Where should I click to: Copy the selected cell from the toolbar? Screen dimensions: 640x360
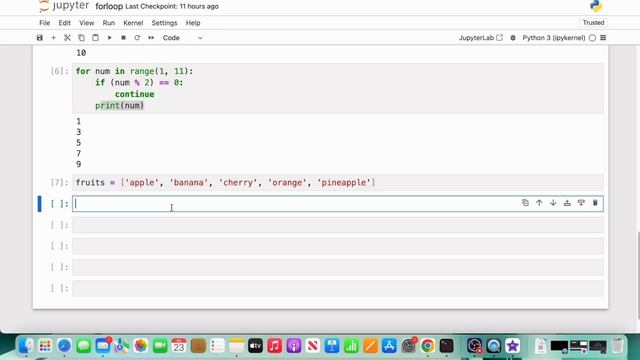tap(81, 38)
